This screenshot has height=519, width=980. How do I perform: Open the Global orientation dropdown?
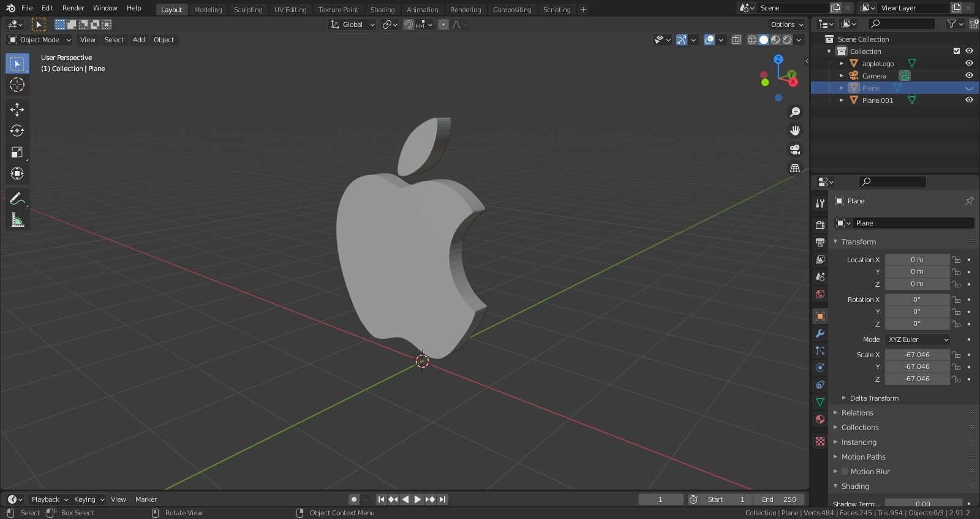pos(353,25)
